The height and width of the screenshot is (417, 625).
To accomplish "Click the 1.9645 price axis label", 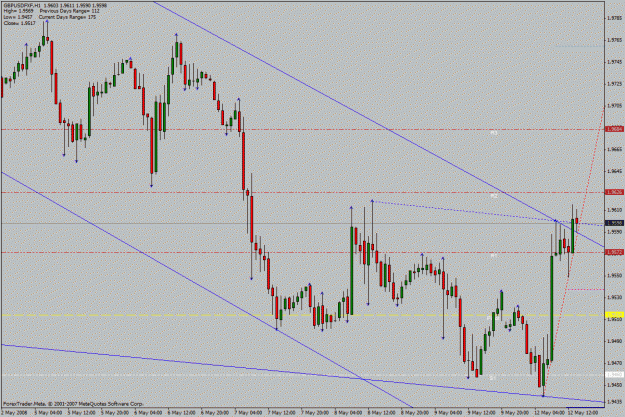I will pos(614,171).
